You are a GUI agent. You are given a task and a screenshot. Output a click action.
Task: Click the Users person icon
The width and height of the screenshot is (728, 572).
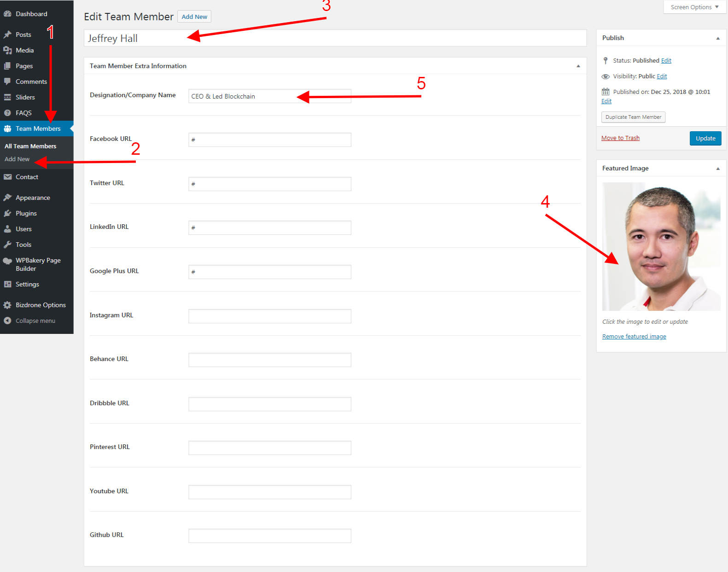point(7,229)
